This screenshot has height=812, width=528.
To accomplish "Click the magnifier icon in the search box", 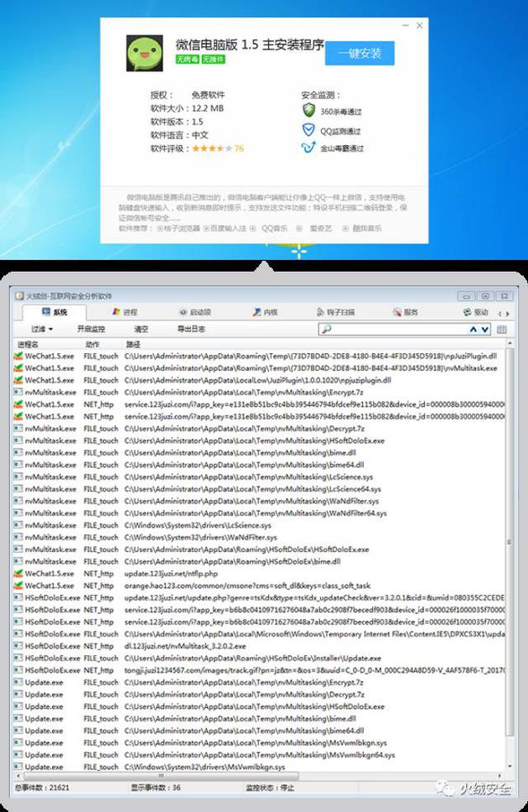I will [326, 330].
